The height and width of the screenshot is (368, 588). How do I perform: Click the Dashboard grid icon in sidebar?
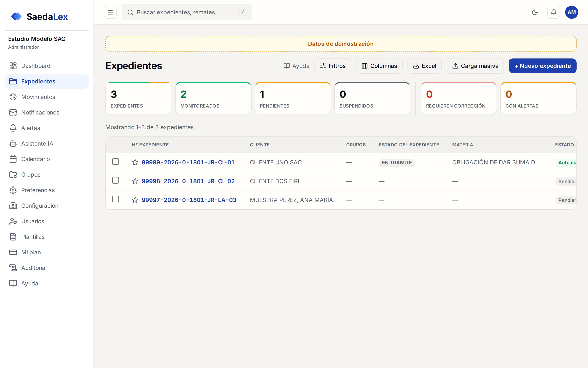[x=13, y=66]
